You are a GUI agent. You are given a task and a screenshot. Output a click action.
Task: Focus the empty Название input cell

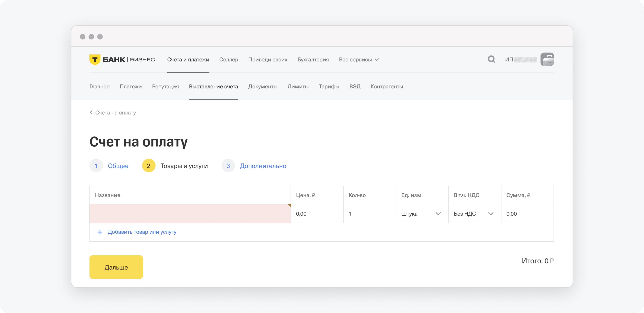(x=190, y=214)
